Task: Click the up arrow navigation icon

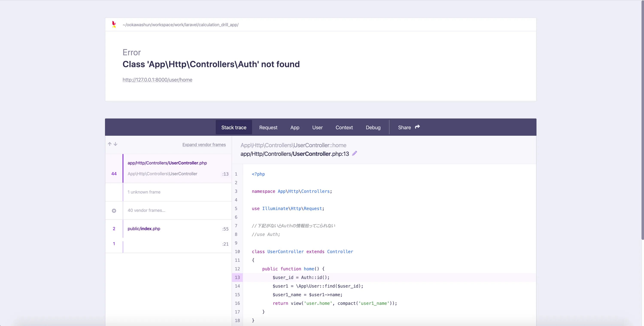Action: (109, 144)
